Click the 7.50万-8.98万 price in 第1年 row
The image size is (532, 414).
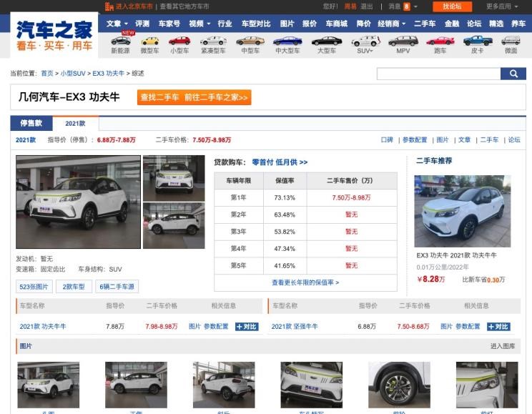click(x=351, y=197)
